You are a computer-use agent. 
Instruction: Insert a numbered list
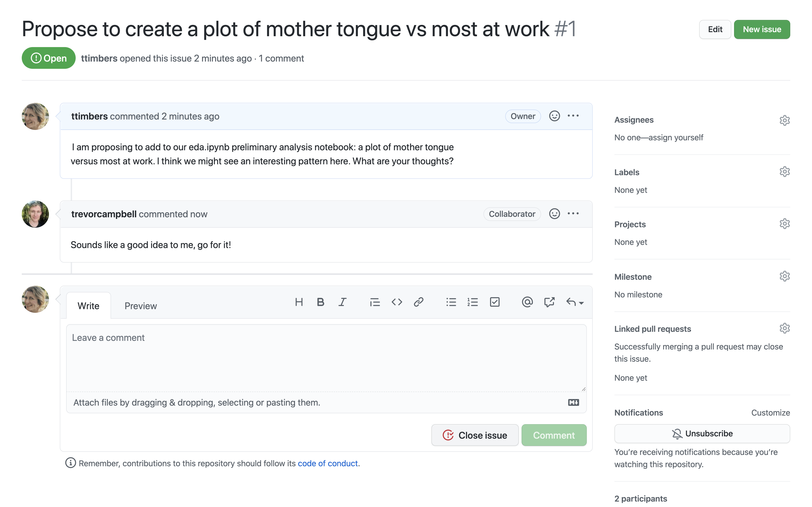coord(472,302)
